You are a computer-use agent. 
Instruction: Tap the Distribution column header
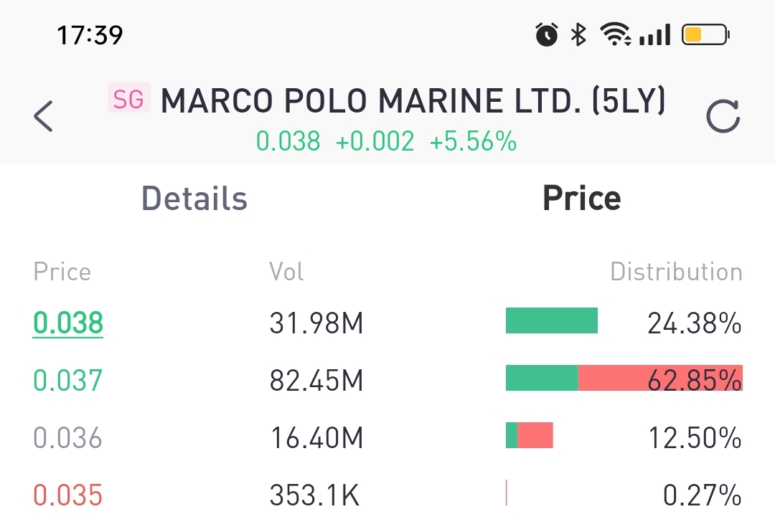[675, 272]
